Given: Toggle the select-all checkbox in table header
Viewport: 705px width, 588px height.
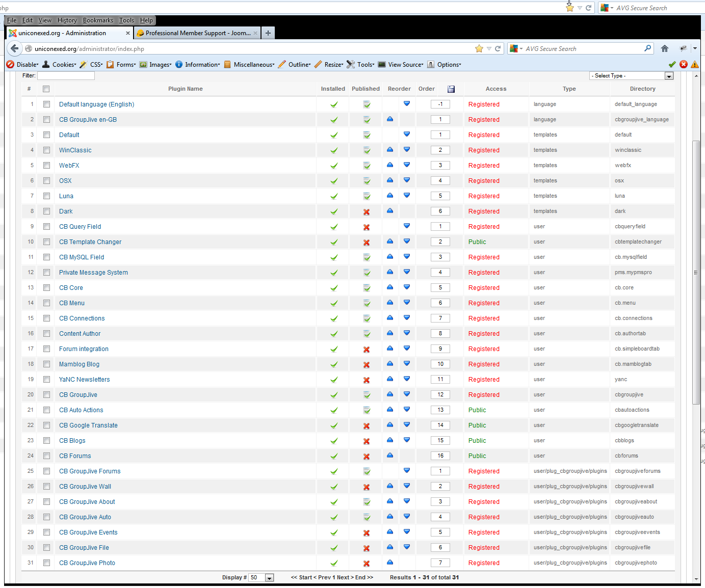Looking at the screenshot, I should [46, 89].
